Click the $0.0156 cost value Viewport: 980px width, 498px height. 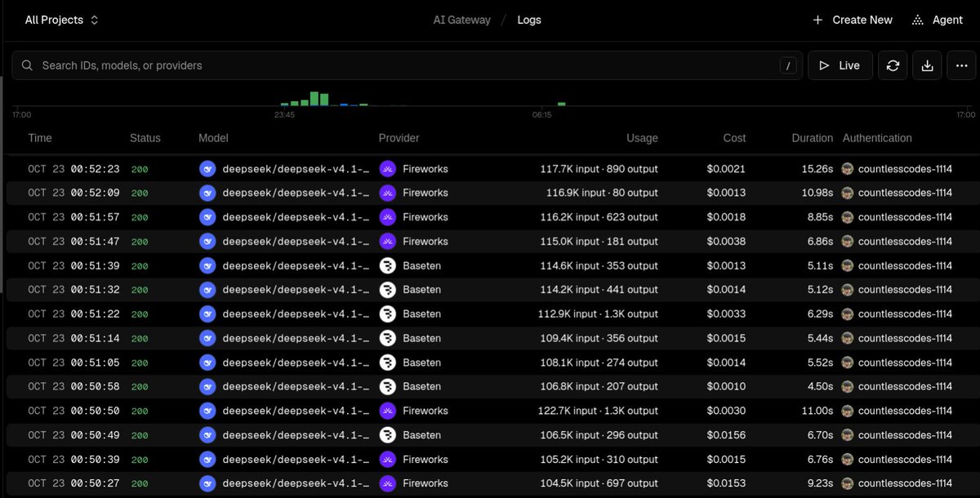[x=726, y=435]
